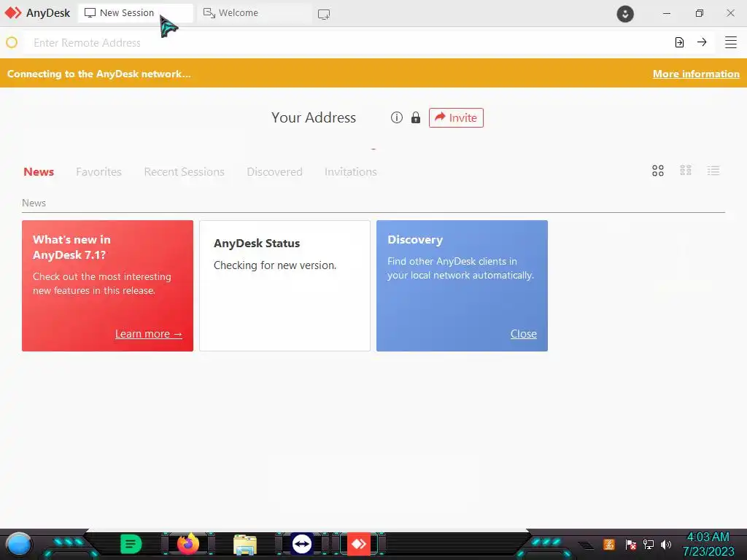
Task: Switch to the New Session tab
Action: (x=135, y=13)
